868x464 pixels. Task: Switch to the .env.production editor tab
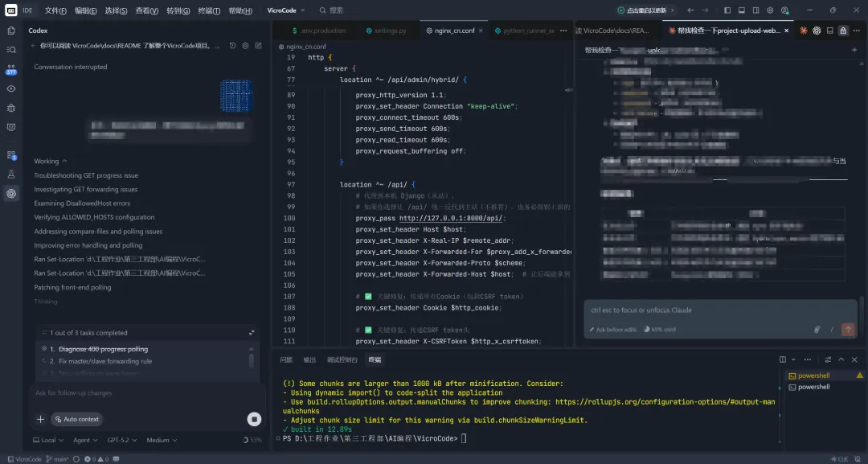(x=319, y=31)
